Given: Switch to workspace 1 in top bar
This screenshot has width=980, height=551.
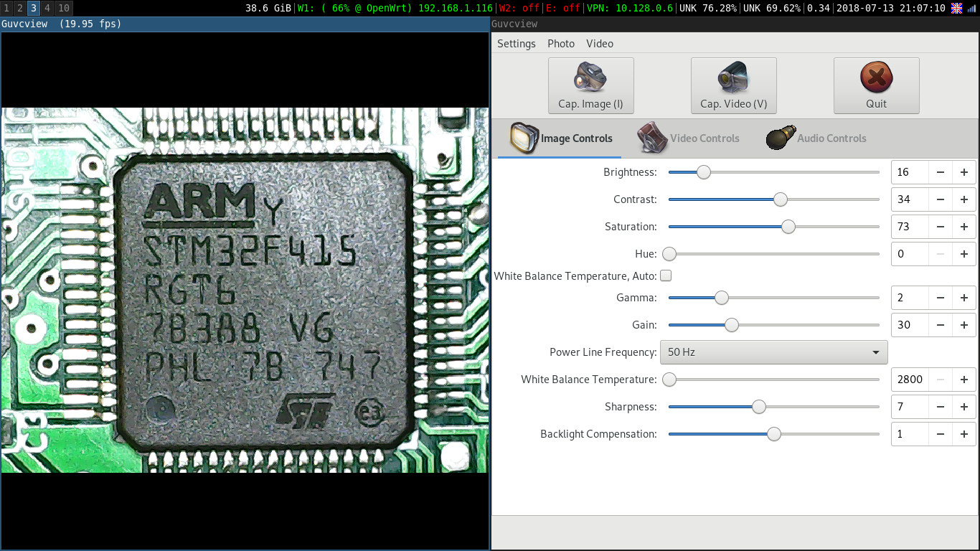Looking at the screenshot, I should (x=6, y=8).
